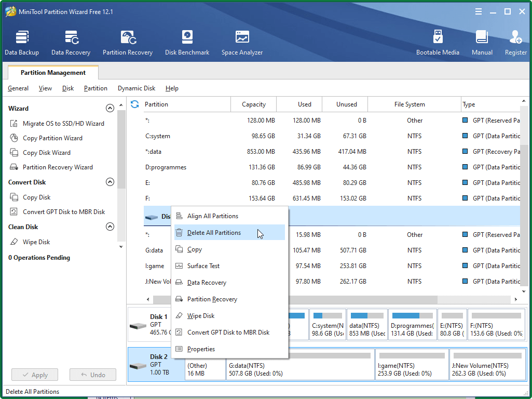Start the Migrate OS to SSD/HD Wizard
532x399 pixels.
pos(63,124)
